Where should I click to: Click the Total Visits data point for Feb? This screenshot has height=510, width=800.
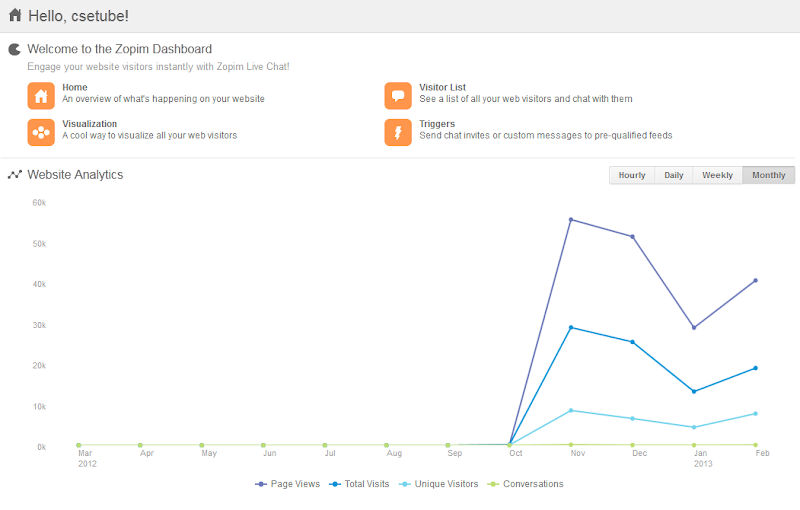tap(756, 368)
